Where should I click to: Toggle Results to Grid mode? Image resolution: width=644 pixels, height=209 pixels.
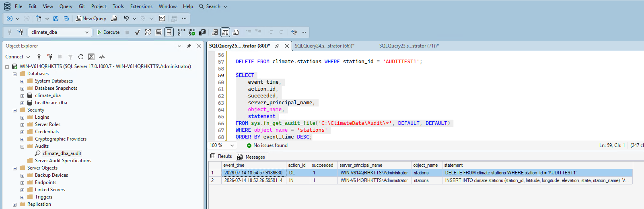pos(225,32)
